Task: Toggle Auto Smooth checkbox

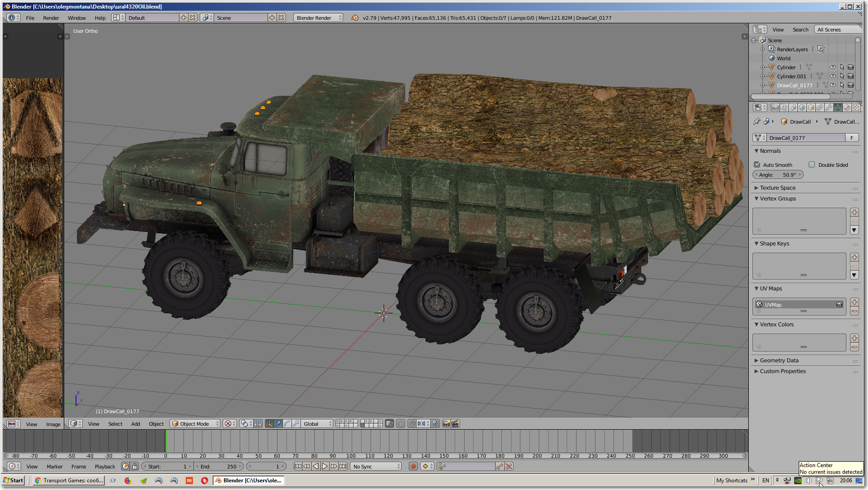Action: pyautogui.click(x=757, y=165)
